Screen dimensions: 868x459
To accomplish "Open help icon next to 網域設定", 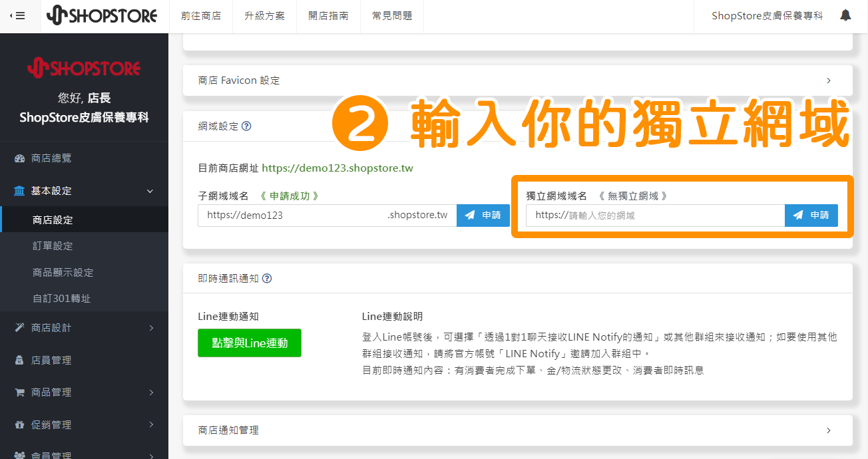I will click(x=246, y=126).
